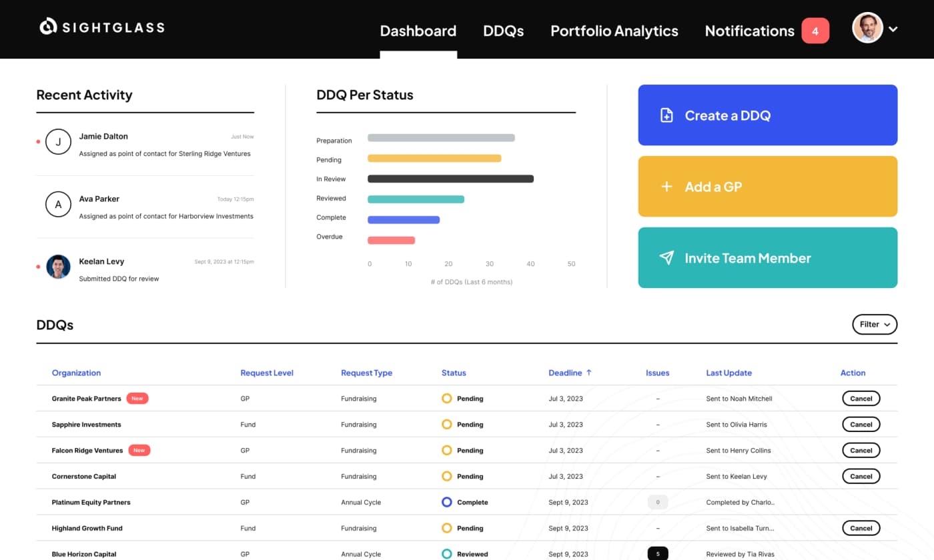Click the Create a DDQ document icon
The width and height of the screenshot is (934, 560).
click(666, 115)
